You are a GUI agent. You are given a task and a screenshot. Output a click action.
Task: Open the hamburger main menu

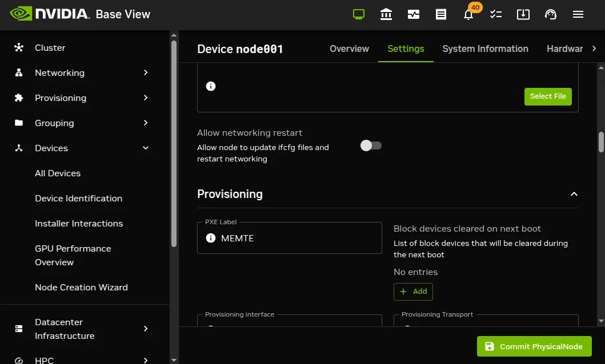point(578,15)
